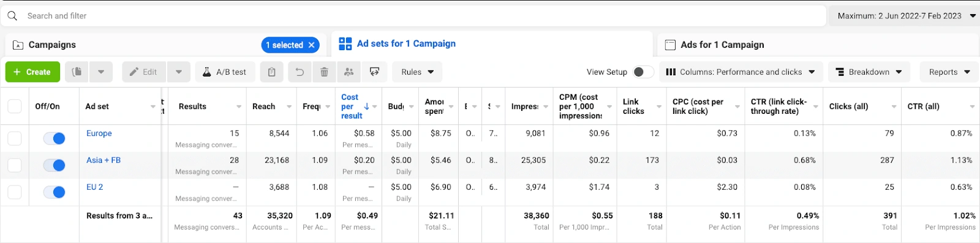Screen dimensions: 980x243
Task: Click the search magnifier icon
Action: pyautogui.click(x=12, y=16)
